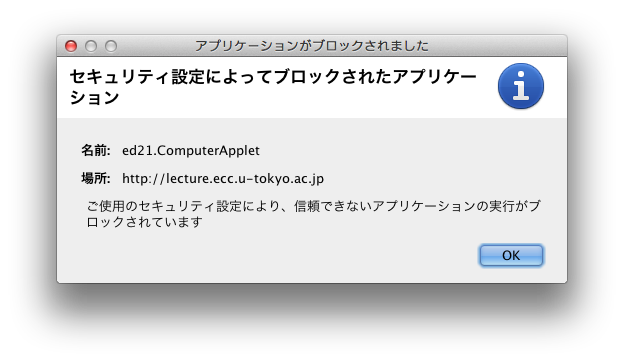624x362 pixels.
Task: Click the white letter i inside the icon
Action: (x=521, y=88)
